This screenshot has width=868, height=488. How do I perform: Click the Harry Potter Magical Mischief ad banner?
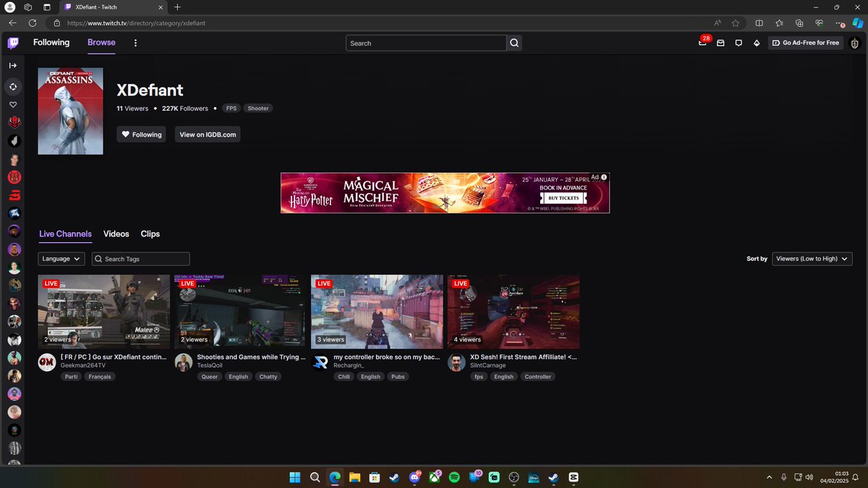[x=445, y=193]
